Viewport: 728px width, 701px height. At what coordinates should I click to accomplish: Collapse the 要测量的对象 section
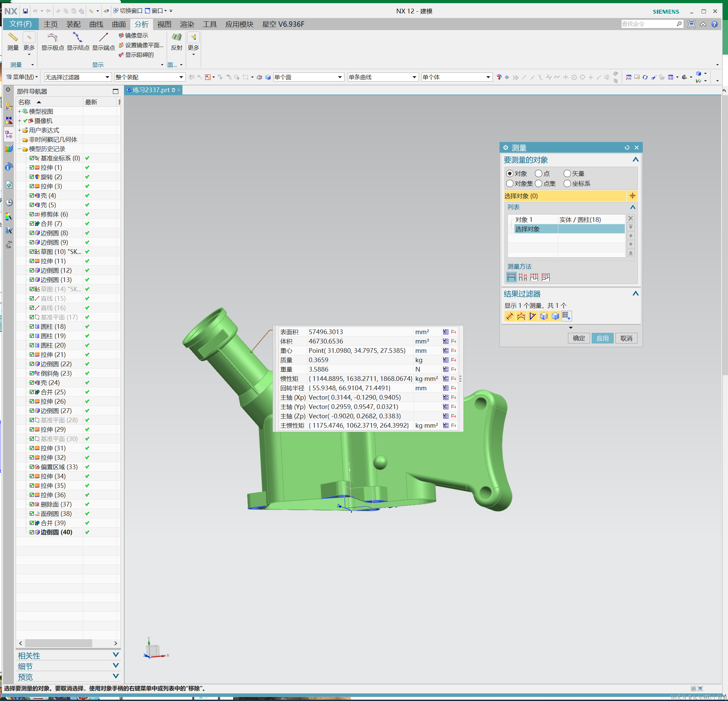pos(635,160)
